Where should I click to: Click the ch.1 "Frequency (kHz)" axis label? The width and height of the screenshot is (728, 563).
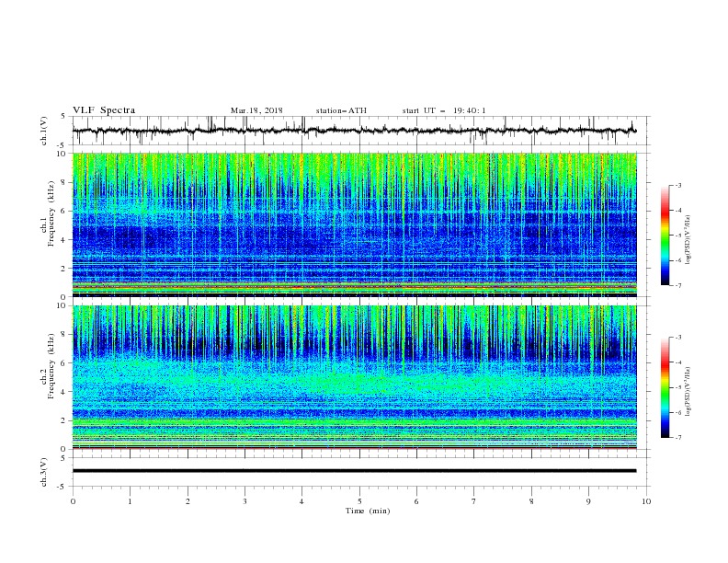click(x=51, y=213)
